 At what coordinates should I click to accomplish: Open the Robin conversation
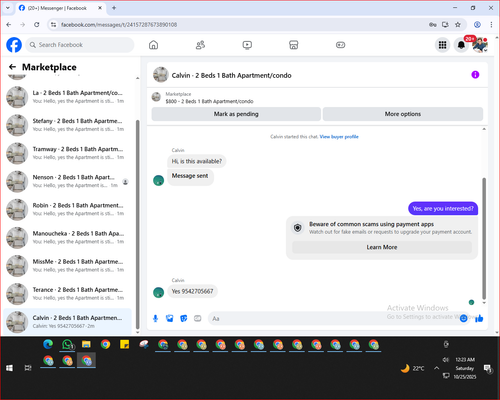pos(67,209)
